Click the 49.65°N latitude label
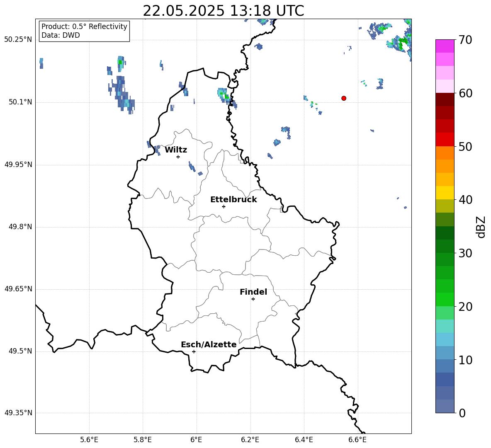 click(x=18, y=289)
